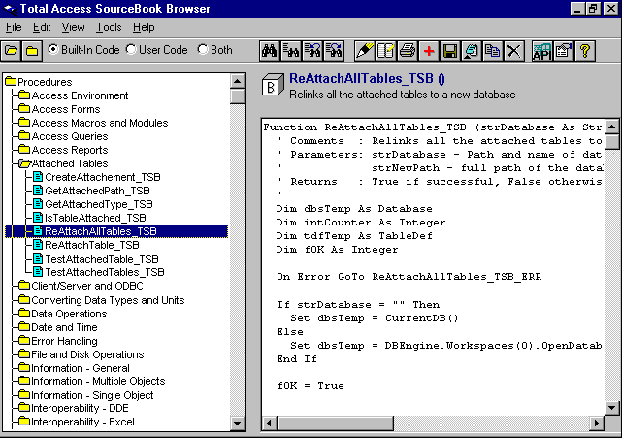Expand the Access Macros and Modules folder
Screen dimensions: 622x438
click(24, 122)
